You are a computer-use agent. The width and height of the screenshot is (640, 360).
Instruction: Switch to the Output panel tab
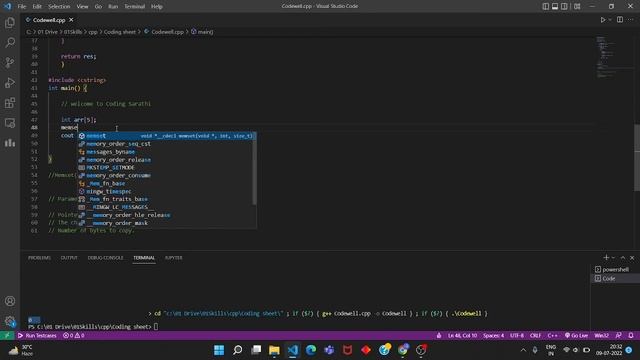click(69, 258)
